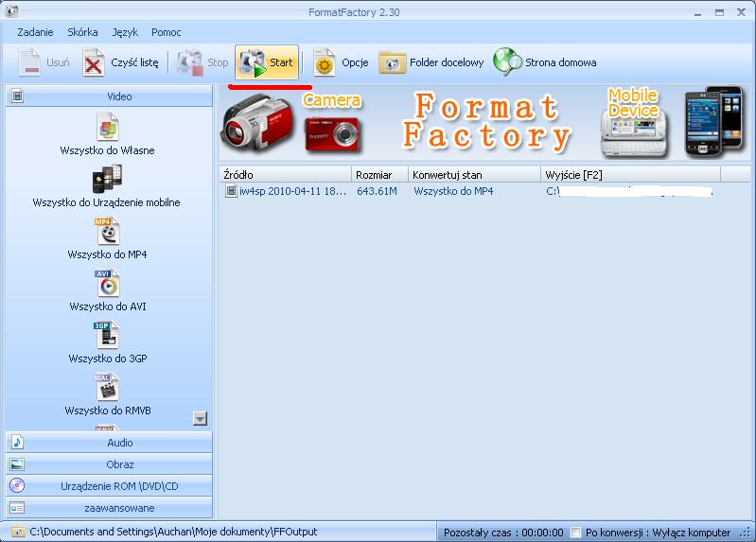Click the Usuń (delete) toolbar icon
This screenshot has width=756, height=542.
click(x=29, y=62)
